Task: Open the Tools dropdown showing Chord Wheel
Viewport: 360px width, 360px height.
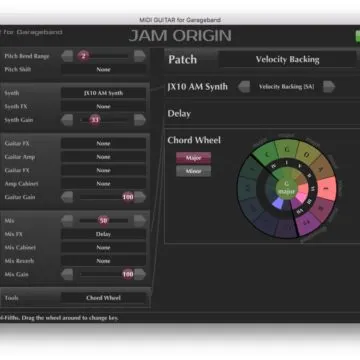Action: point(103,298)
